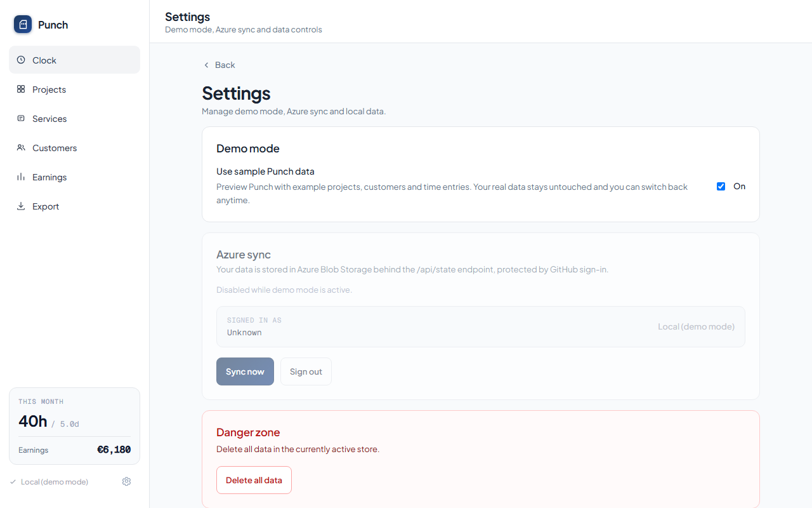Click the Punch app name
This screenshot has width=812, height=508.
(x=53, y=25)
